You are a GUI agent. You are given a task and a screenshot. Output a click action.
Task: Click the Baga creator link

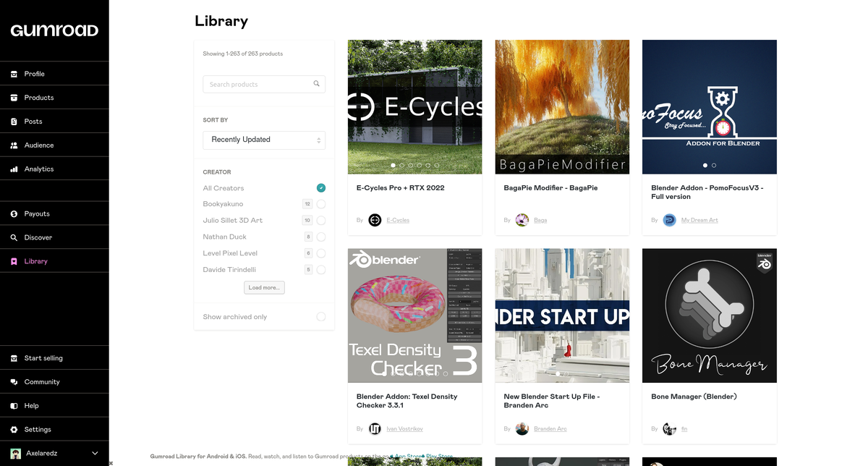[x=540, y=220]
